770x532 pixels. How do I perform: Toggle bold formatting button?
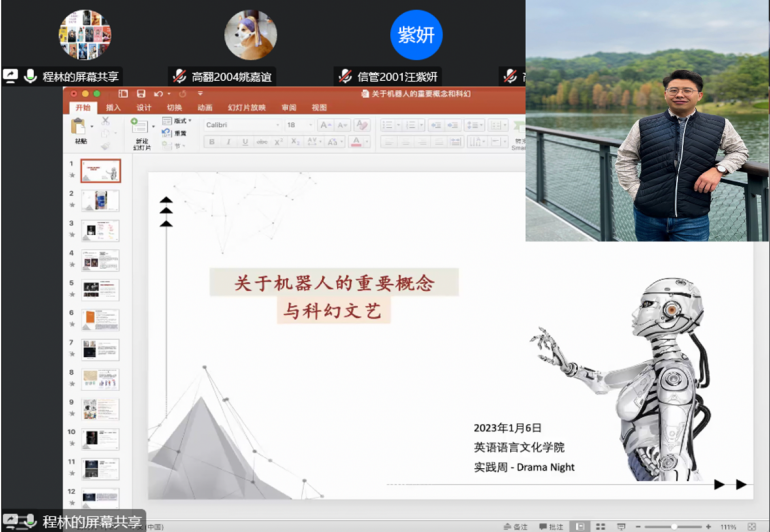[x=210, y=143]
